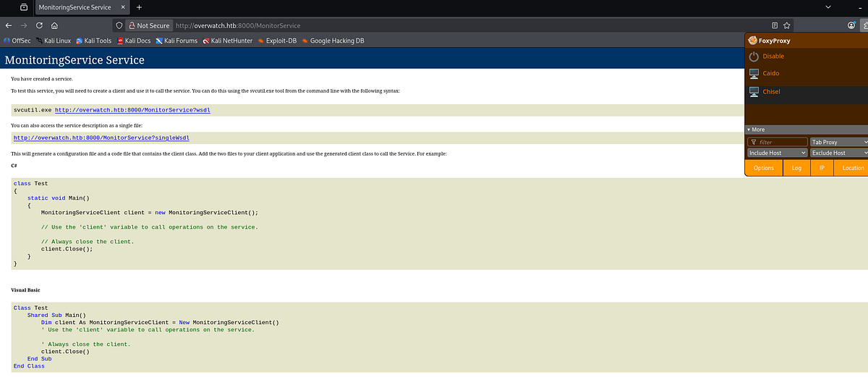Select the Caido proxy
The height and width of the screenshot is (377, 868).
pos(806,74)
